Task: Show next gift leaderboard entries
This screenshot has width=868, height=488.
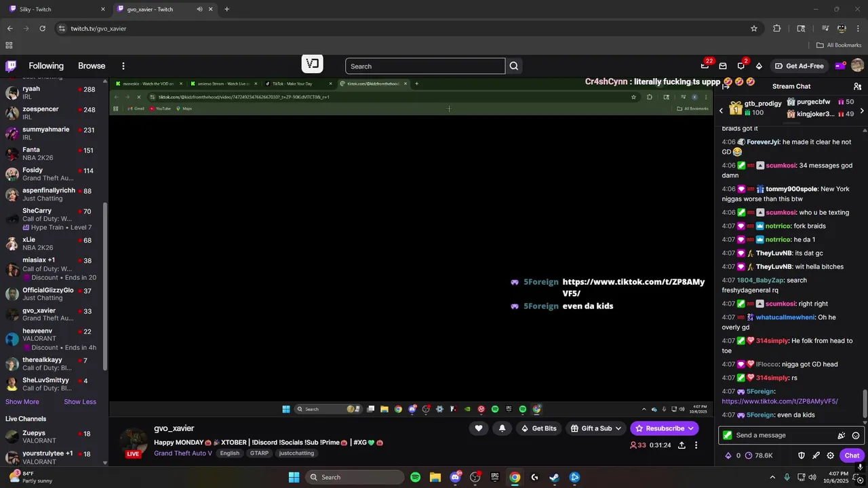Action: [862, 110]
